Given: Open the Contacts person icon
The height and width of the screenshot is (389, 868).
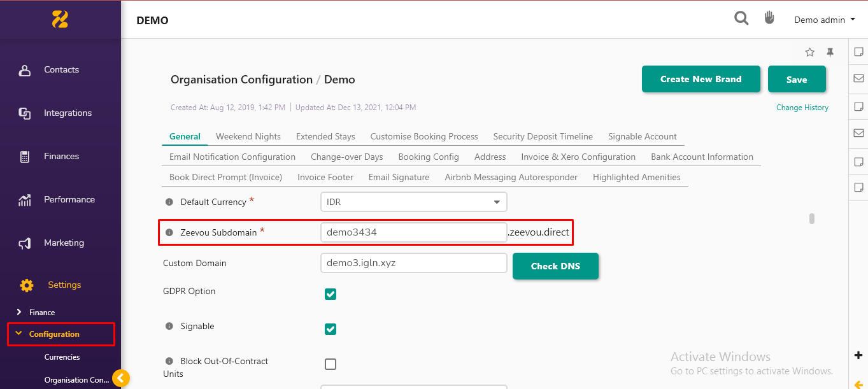Looking at the screenshot, I should click(25, 70).
